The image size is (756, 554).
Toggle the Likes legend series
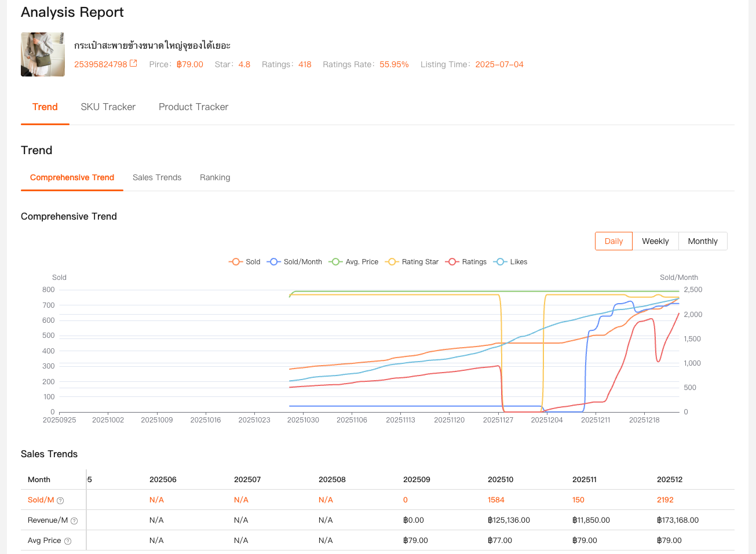click(510, 262)
